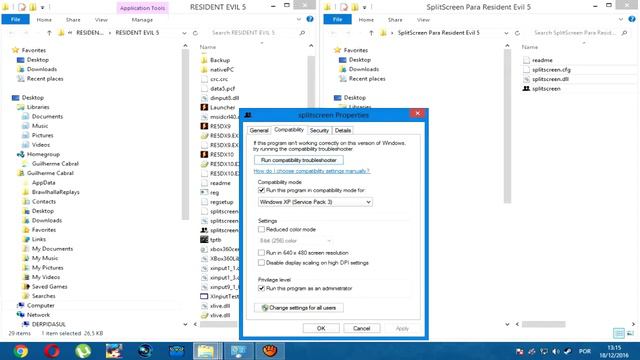640x360 pixels.
Task: Click Run compatibility troubleshooter button
Action: tap(298, 160)
